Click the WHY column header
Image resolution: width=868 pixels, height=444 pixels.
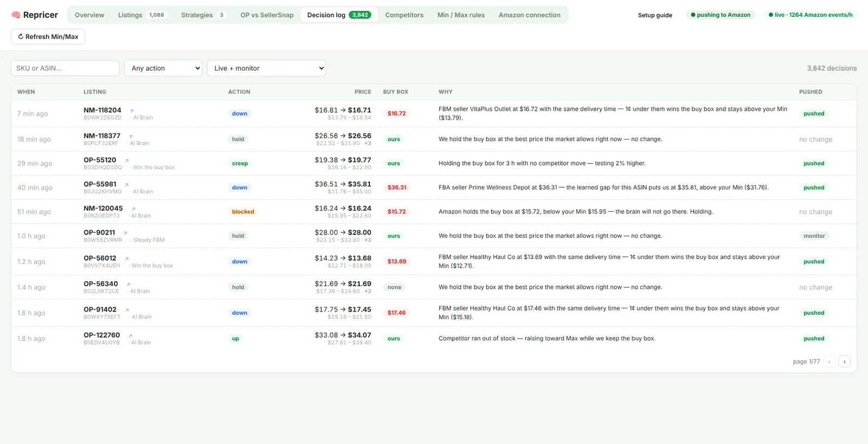[445, 92]
